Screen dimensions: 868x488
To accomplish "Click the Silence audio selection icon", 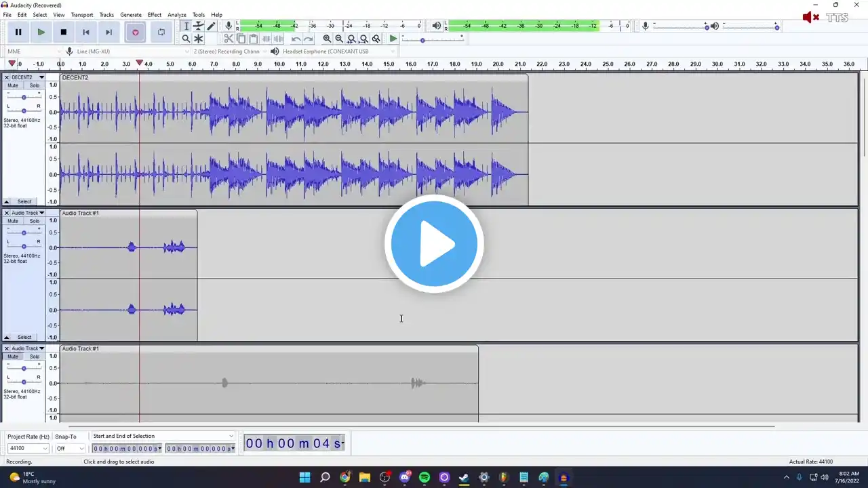I will pyautogui.click(x=278, y=39).
